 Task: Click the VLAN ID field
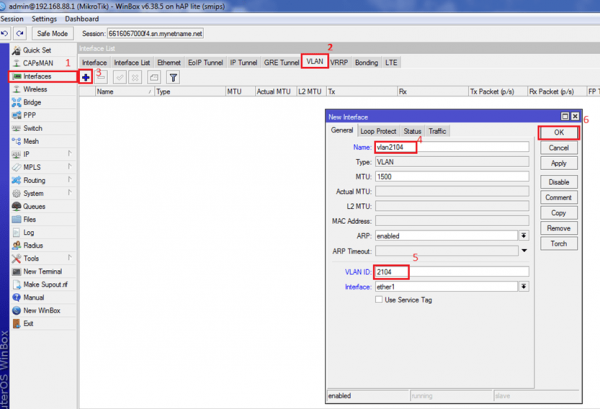(x=451, y=272)
